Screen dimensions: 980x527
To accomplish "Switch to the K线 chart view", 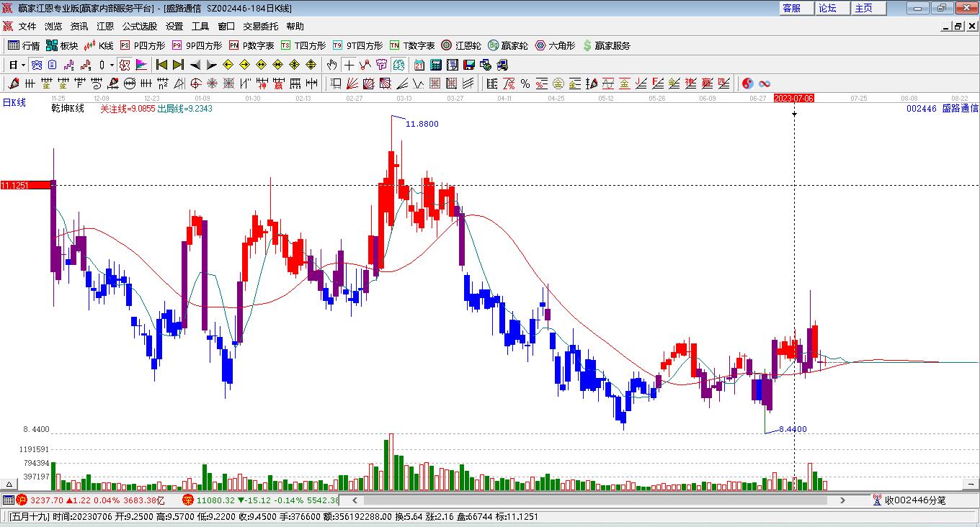I will click(99, 45).
